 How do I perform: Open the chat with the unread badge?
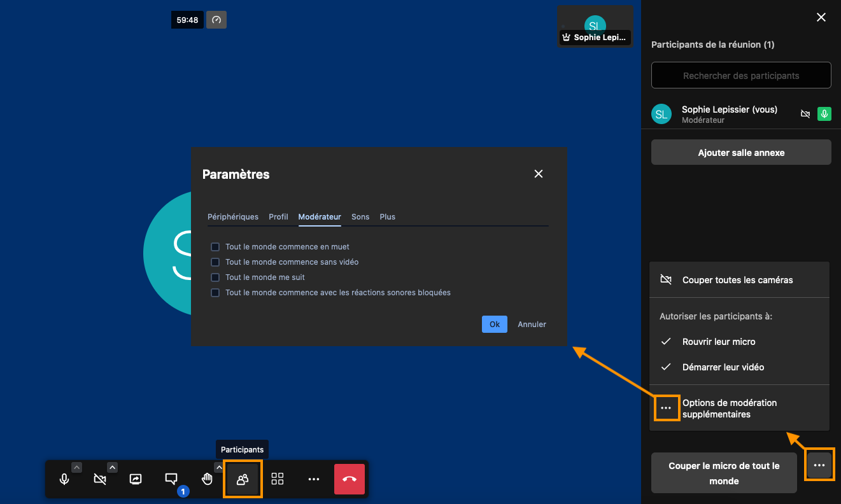[171, 479]
